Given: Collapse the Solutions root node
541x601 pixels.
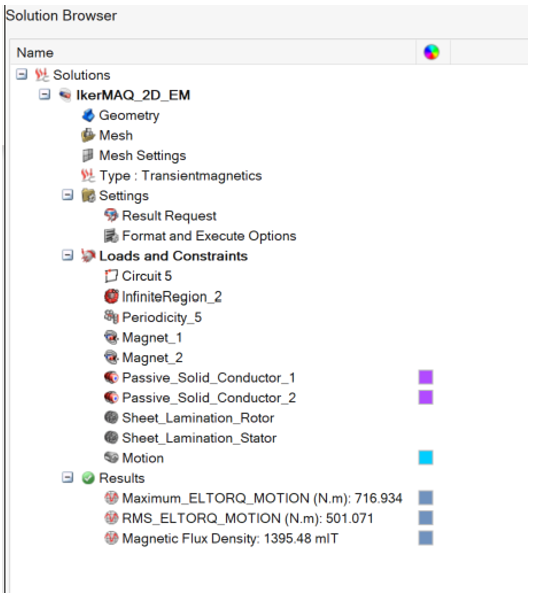Looking at the screenshot, I should [22, 74].
